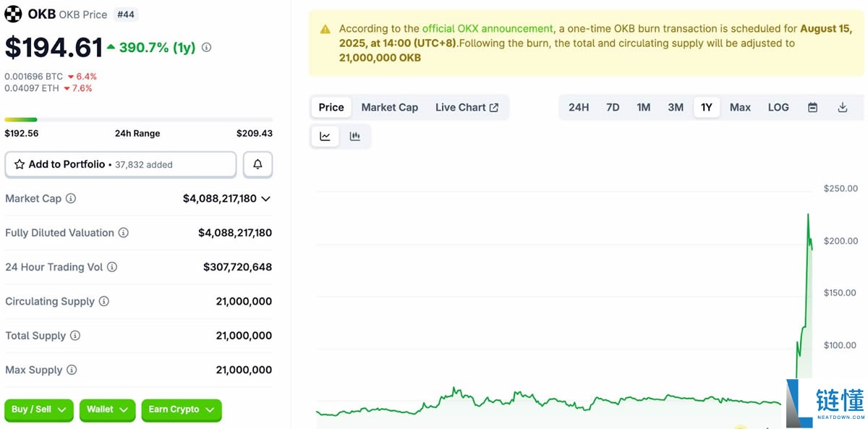The height and width of the screenshot is (429, 868).
Task: Select the Price tab
Action: coord(331,107)
